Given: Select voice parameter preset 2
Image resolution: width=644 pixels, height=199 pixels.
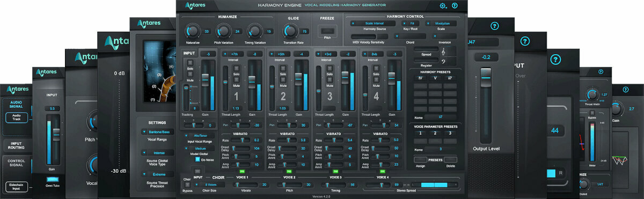Looking at the screenshot, I should tap(435, 132).
